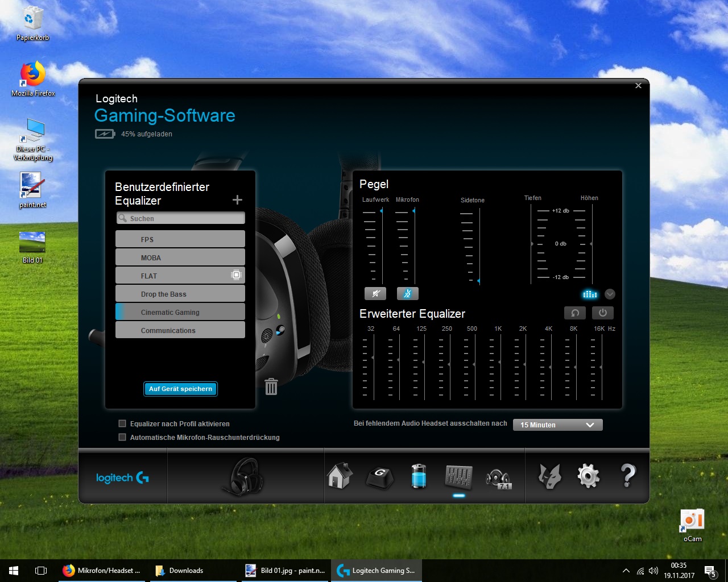Expand the round chevron beside equalizer icon
The height and width of the screenshot is (582, 728).
[610, 294]
